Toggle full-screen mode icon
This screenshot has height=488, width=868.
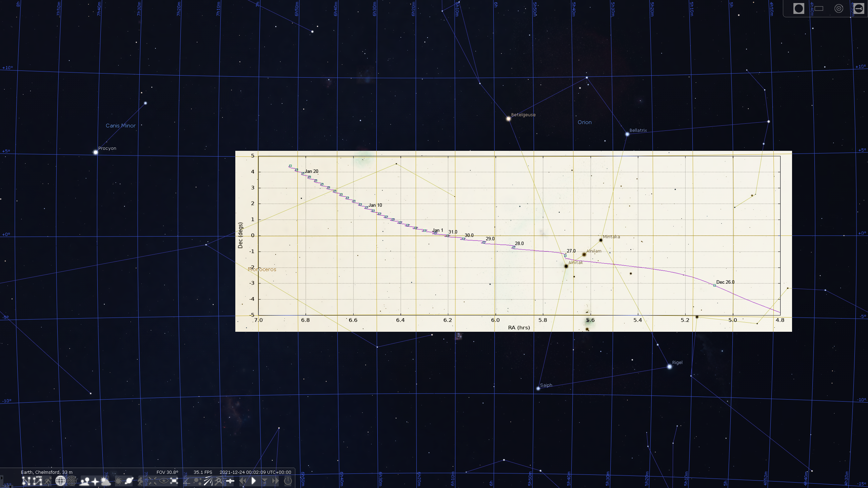(x=174, y=481)
